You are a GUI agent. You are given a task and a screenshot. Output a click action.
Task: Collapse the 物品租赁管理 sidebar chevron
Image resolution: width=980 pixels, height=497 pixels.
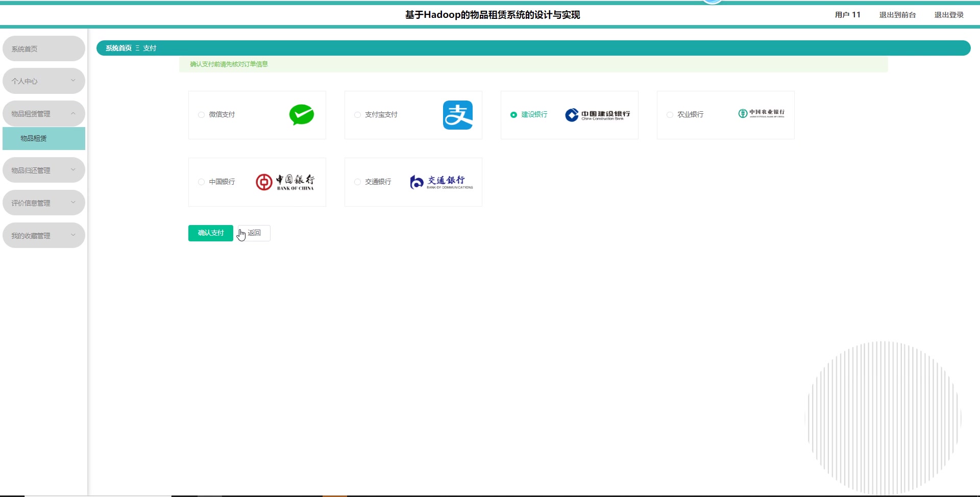[x=73, y=113]
